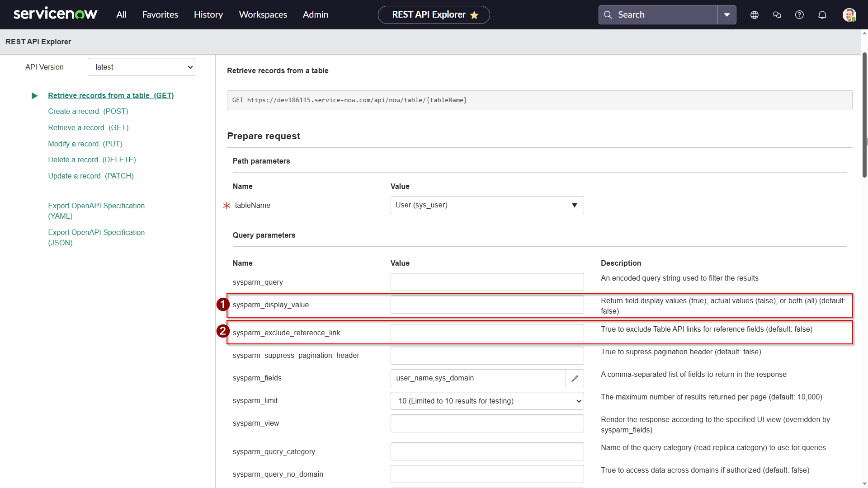868x488 pixels.
Task: Open the Workspaces menu
Action: (x=263, y=14)
